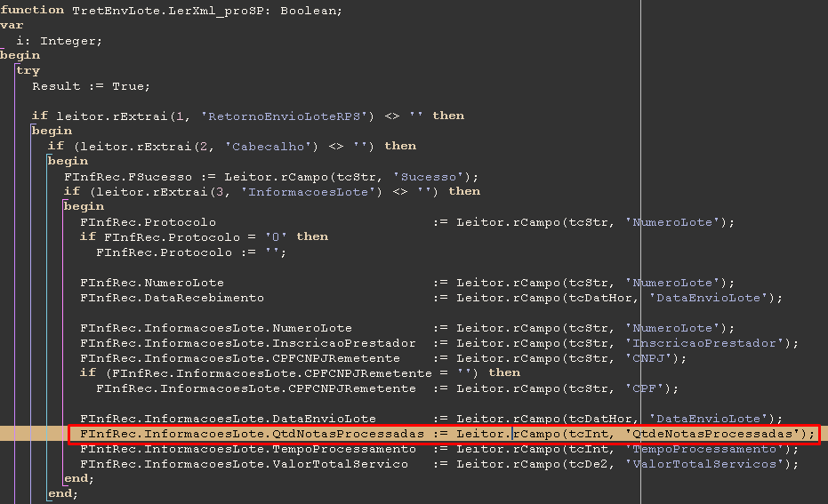Image resolution: width=828 pixels, height=504 pixels.
Task: Click the 'CPF' string literal
Action: pos(644,388)
